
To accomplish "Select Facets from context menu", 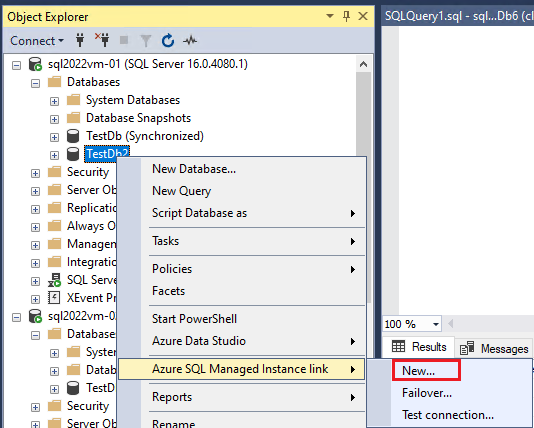I will 241,291.
